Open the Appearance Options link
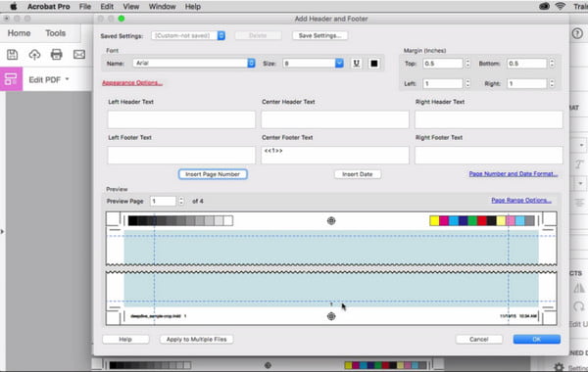The image size is (588, 372). tap(132, 83)
